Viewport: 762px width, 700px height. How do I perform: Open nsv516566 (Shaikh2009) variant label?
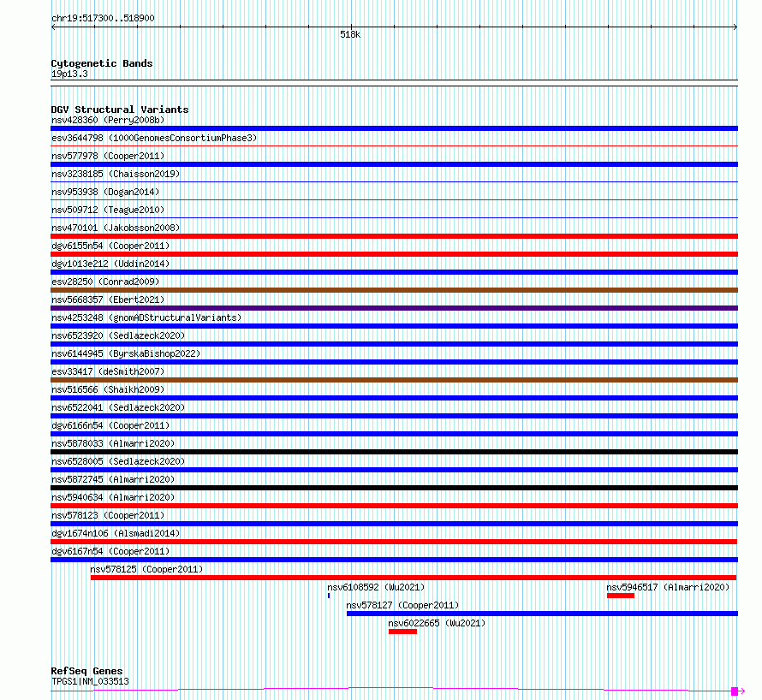tap(108, 389)
